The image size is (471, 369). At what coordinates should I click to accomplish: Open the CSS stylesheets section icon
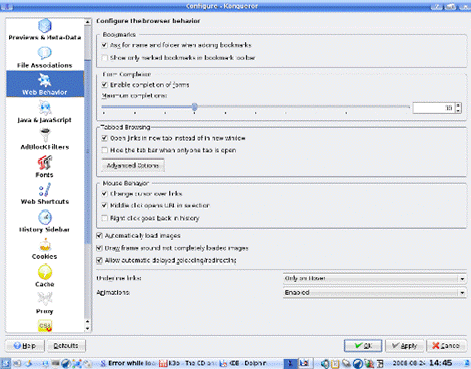click(x=45, y=326)
